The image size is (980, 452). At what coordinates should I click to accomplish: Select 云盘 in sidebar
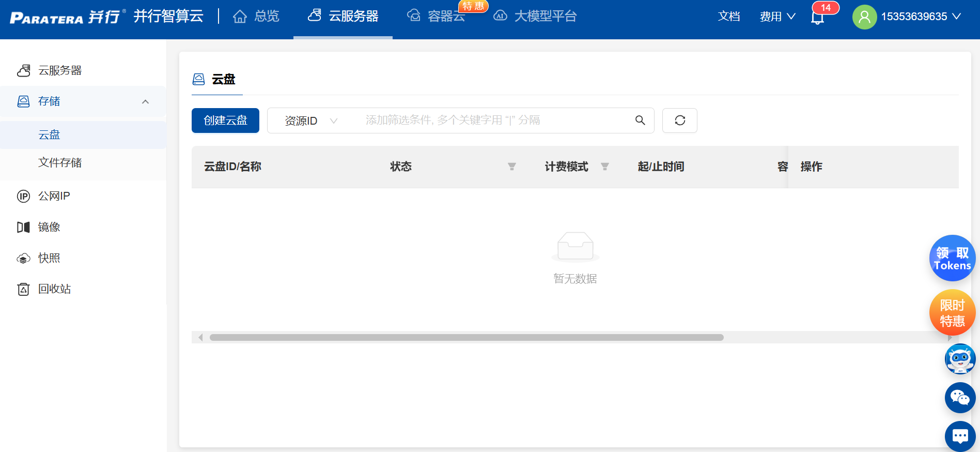[x=83, y=135]
